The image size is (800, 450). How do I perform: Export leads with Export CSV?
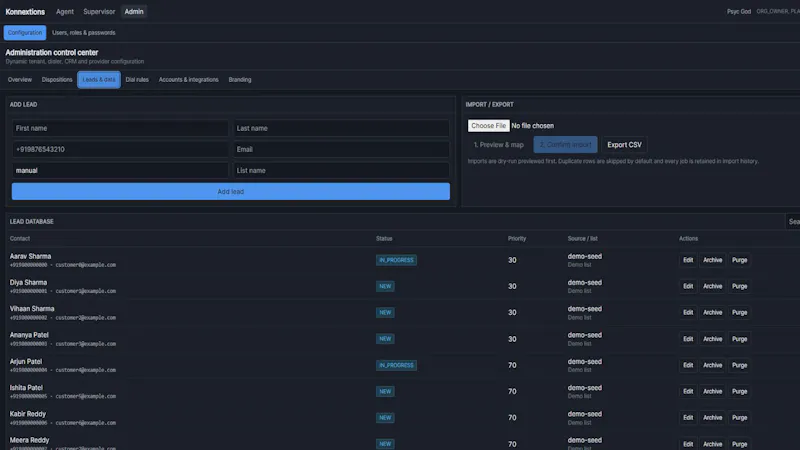[624, 145]
